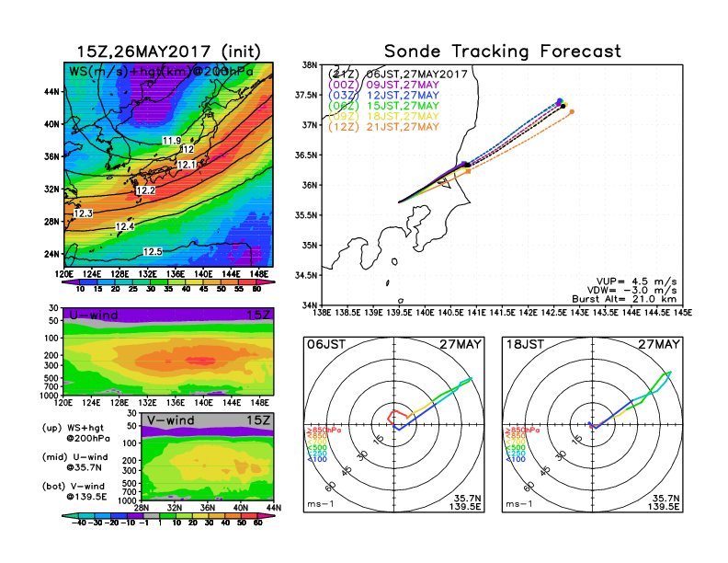The height and width of the screenshot is (563, 728).
Task: Click the 11.9 height contour label
Action: 172,140
